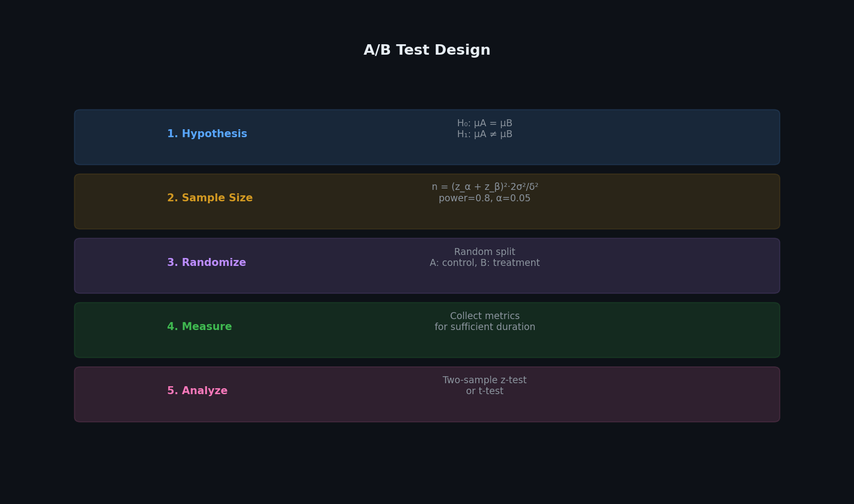Click 'A: control, B: treatment' text
854x504 pixels.
pyautogui.click(x=484, y=263)
